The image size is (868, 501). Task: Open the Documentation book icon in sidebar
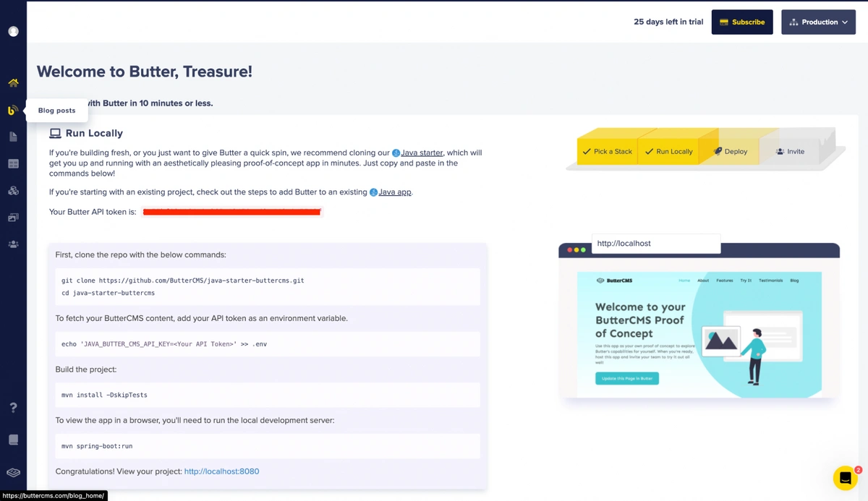(x=13, y=440)
